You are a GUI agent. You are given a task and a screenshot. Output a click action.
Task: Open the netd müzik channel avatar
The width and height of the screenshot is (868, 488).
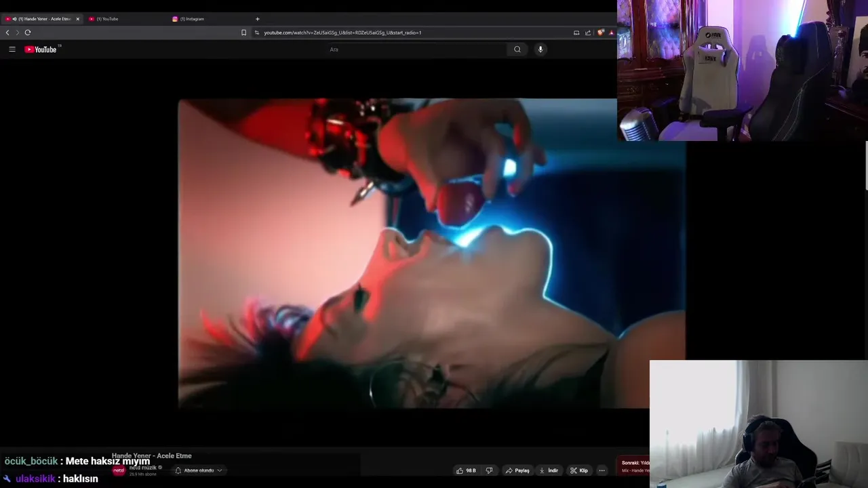tap(119, 470)
